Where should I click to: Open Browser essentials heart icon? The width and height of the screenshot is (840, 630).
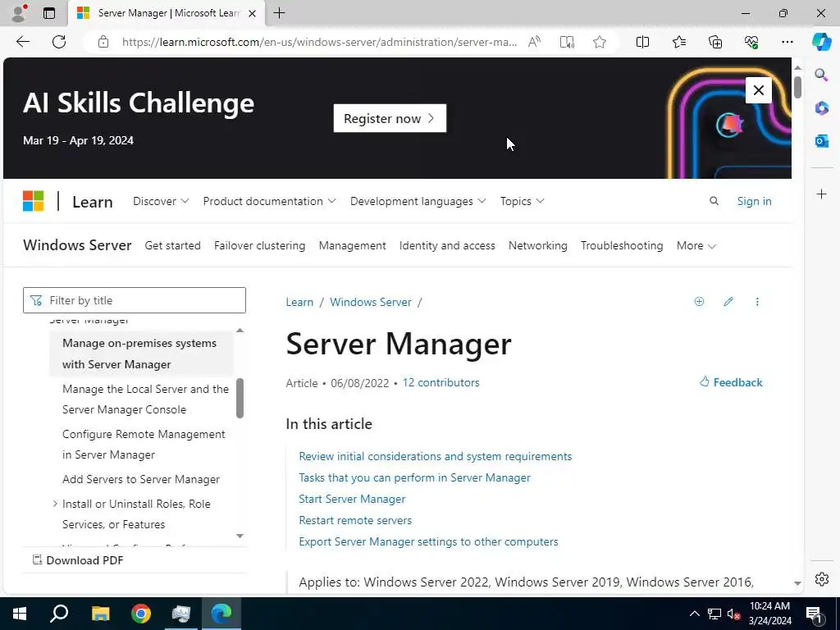pos(751,42)
